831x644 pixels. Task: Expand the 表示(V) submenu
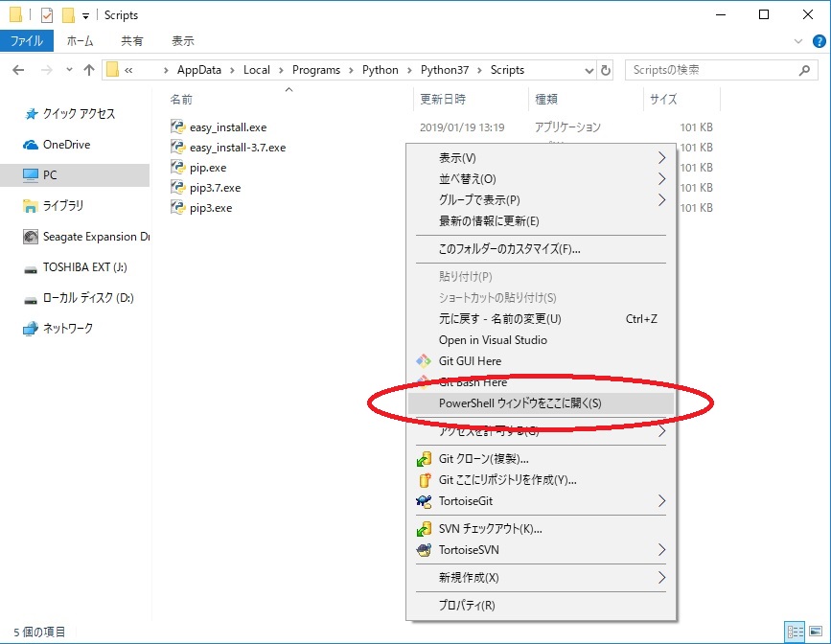click(661, 158)
